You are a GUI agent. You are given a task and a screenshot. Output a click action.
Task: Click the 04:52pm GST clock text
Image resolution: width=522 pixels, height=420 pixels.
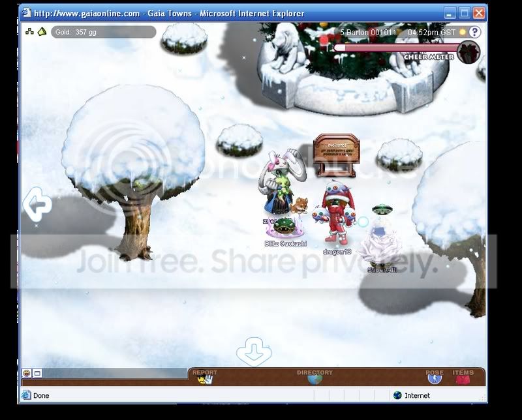431,32
